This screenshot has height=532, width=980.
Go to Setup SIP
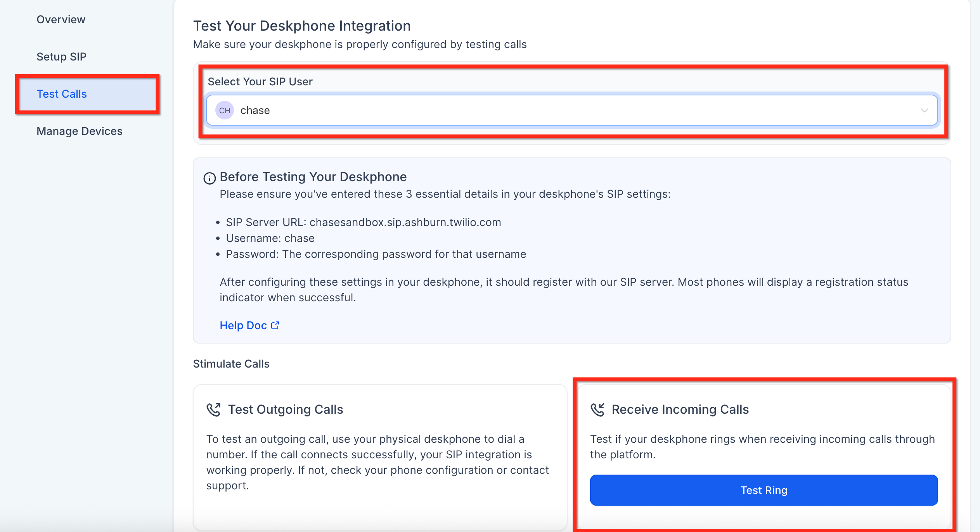point(61,57)
